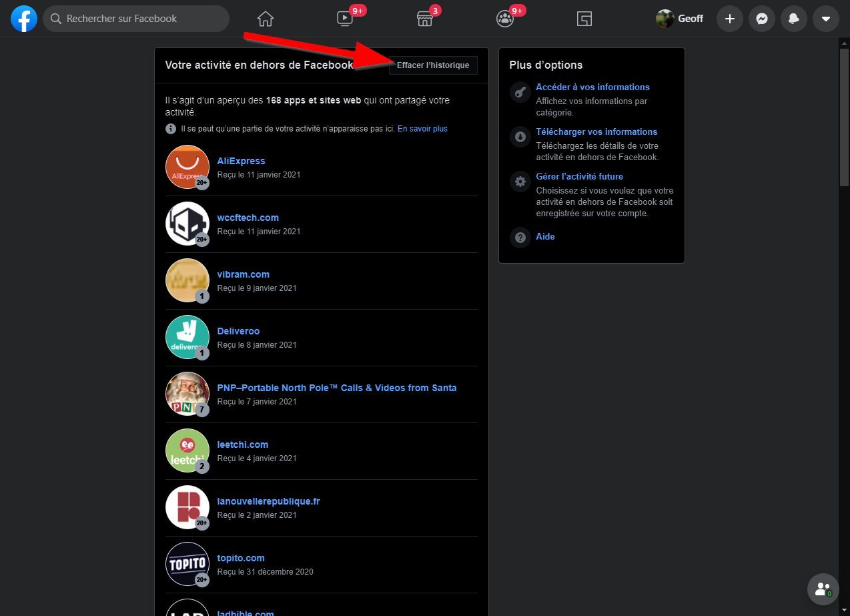The width and height of the screenshot is (850, 616).
Task: Click the question mark Aide icon
Action: pyautogui.click(x=520, y=237)
